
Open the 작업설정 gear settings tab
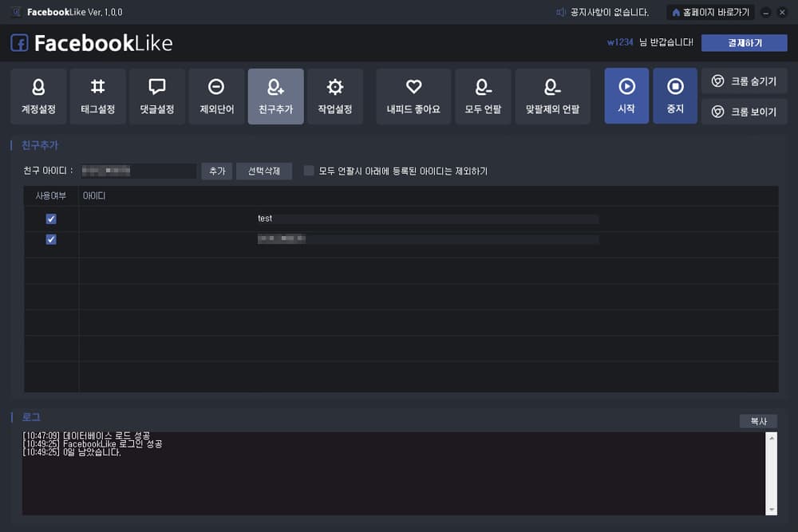coord(335,97)
